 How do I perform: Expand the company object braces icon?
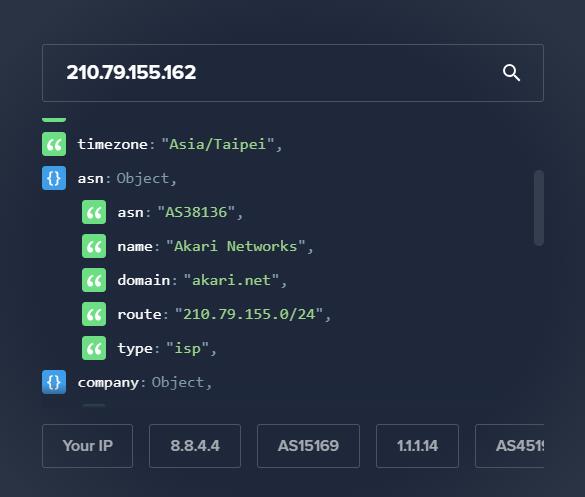click(54, 382)
